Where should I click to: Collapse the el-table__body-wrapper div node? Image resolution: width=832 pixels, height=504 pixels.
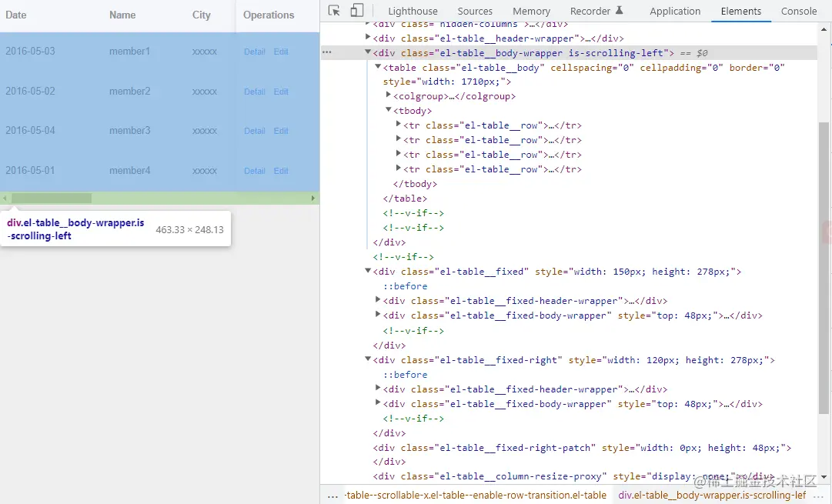(368, 52)
